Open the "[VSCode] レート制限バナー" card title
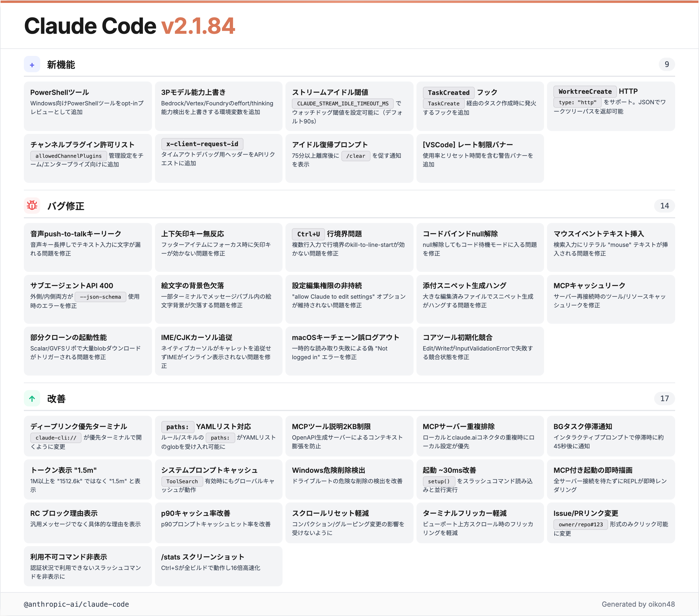 click(467, 145)
